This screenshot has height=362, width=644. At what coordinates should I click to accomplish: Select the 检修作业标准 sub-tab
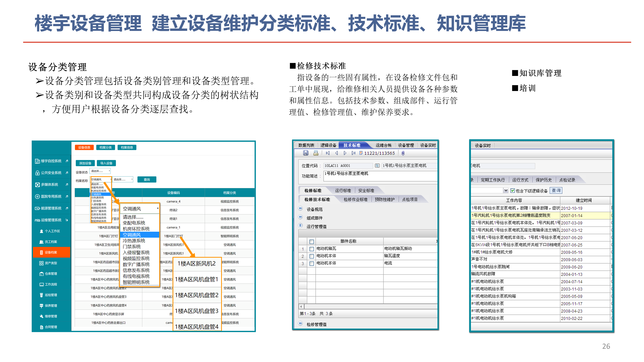point(355,200)
